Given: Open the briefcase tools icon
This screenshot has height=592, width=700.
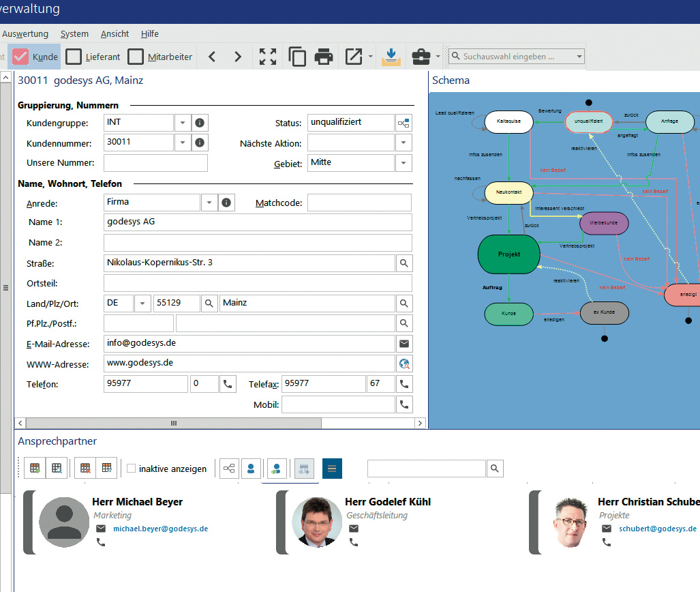Looking at the screenshot, I should click(x=421, y=57).
